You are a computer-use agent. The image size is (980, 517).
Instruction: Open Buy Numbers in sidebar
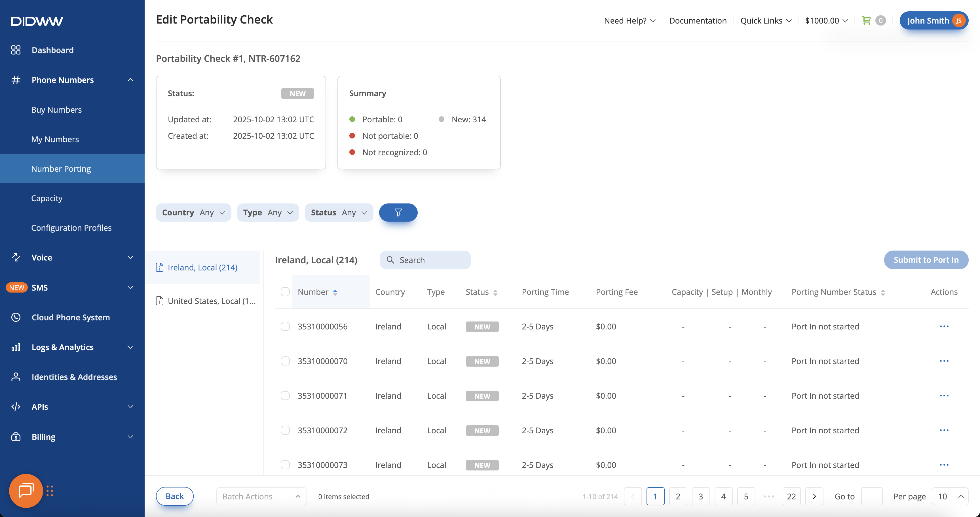[56, 110]
